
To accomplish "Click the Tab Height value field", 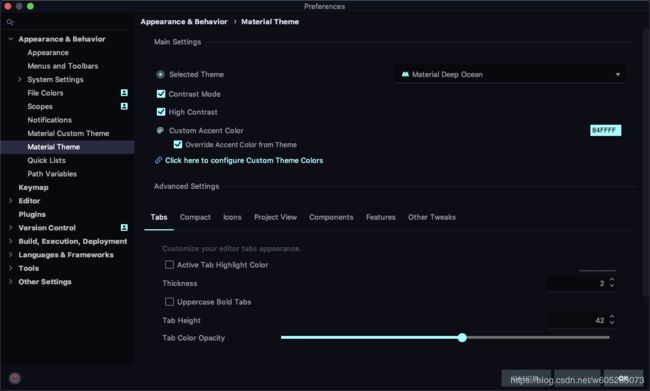I will tap(578, 320).
